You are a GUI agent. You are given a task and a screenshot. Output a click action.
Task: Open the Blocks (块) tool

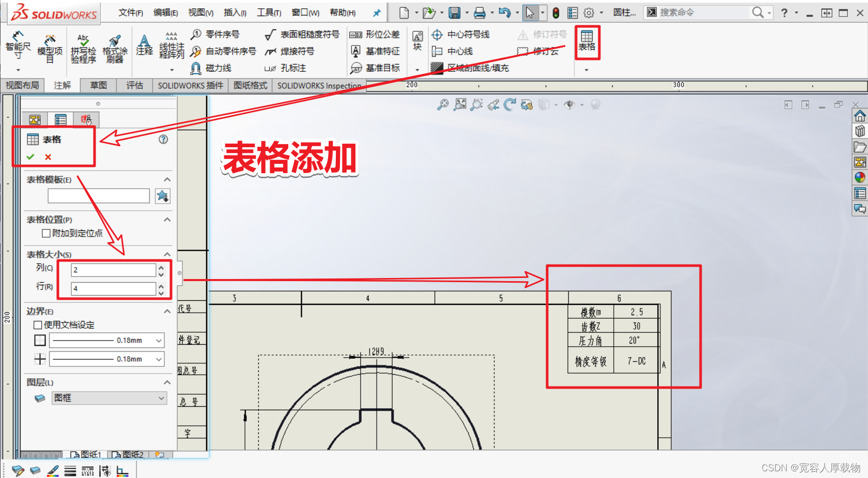point(417,40)
